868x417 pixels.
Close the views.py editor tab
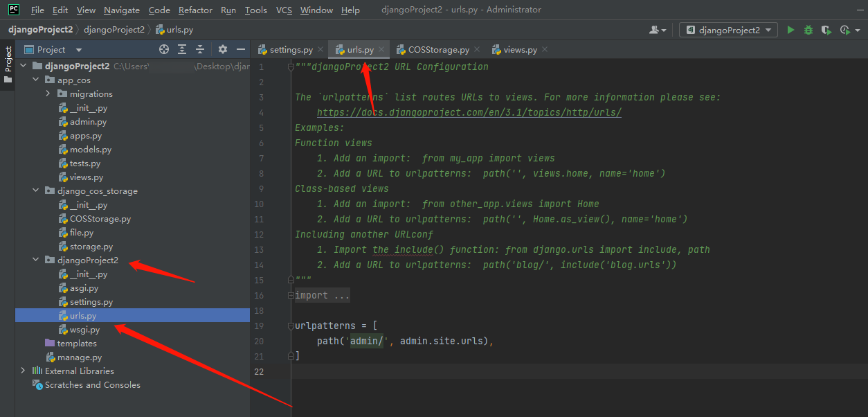[545, 49]
